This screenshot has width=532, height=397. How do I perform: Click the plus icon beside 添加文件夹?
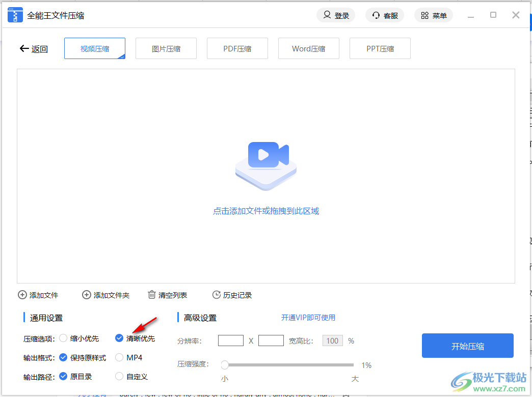click(87, 295)
